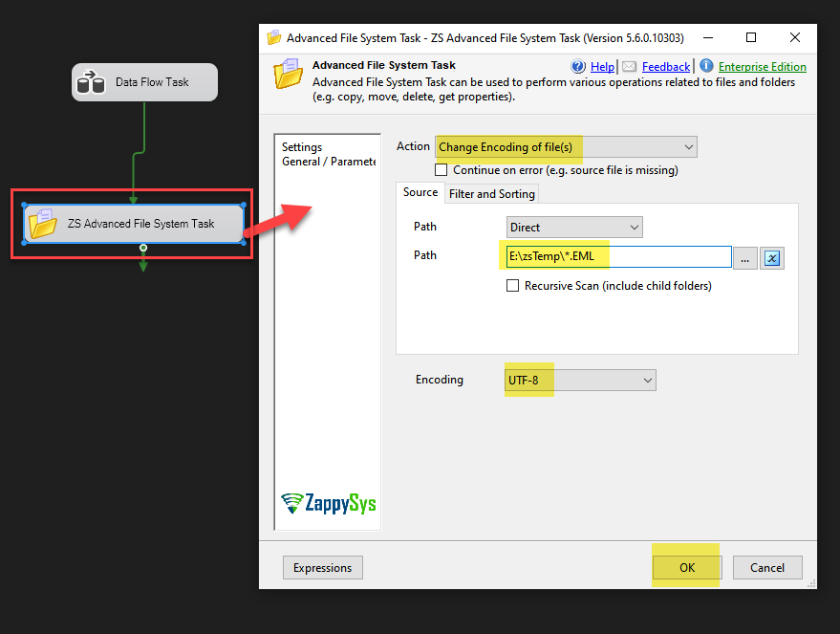Click the folder icon on ZS task node

click(x=43, y=224)
